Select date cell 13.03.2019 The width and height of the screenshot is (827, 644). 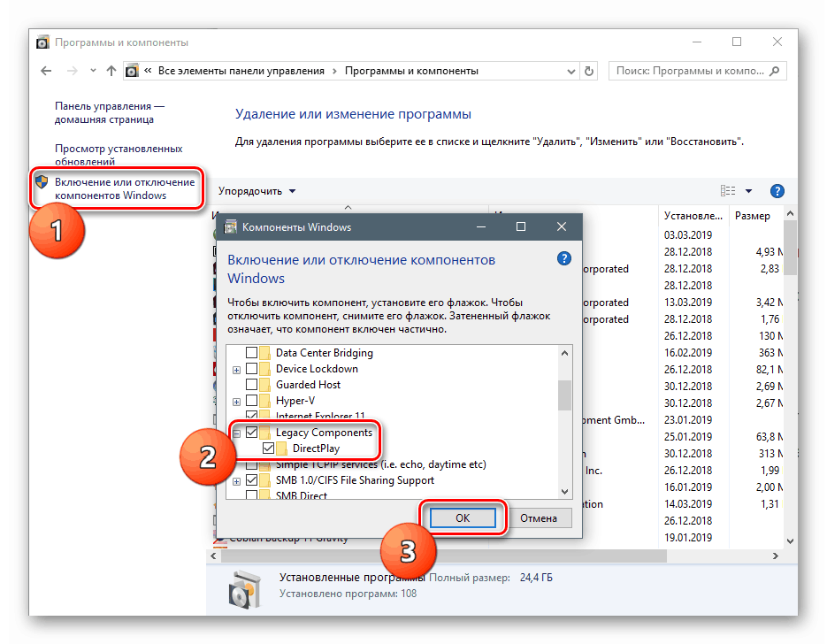(x=688, y=303)
